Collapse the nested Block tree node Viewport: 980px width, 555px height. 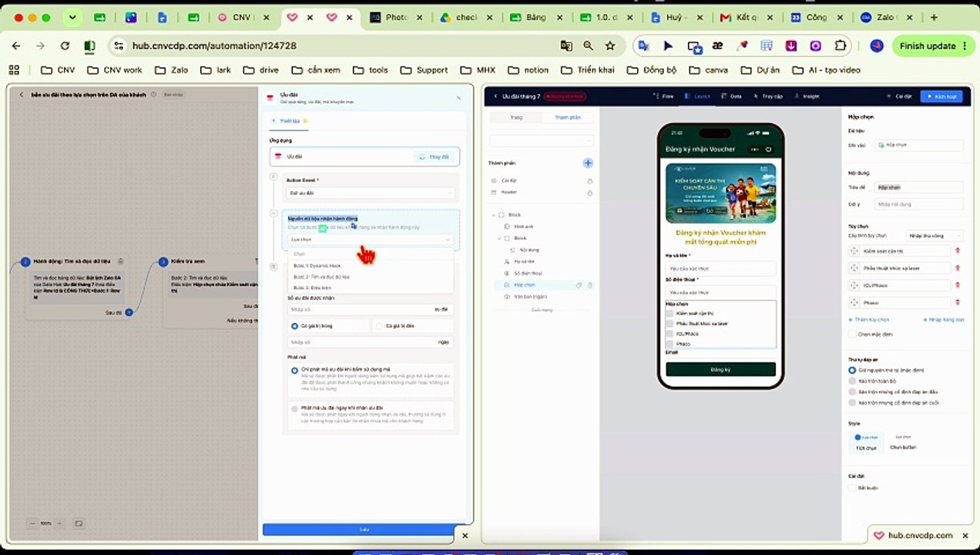point(499,238)
